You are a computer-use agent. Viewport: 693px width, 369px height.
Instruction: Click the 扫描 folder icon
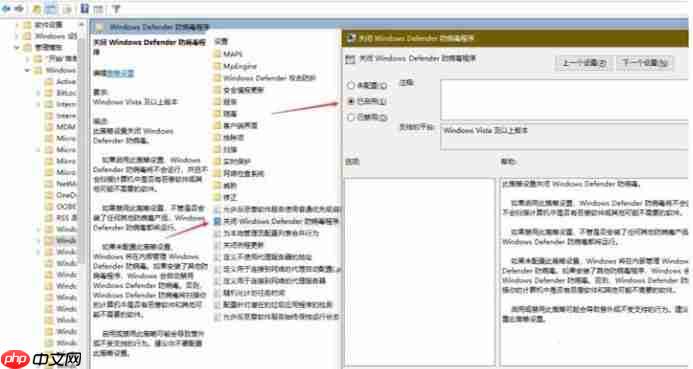217,149
